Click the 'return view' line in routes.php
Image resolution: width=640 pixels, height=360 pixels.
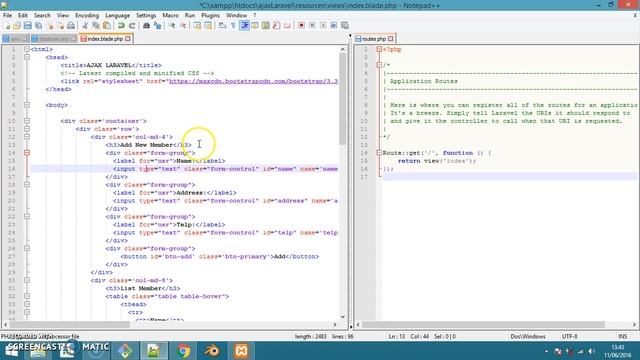click(437, 161)
